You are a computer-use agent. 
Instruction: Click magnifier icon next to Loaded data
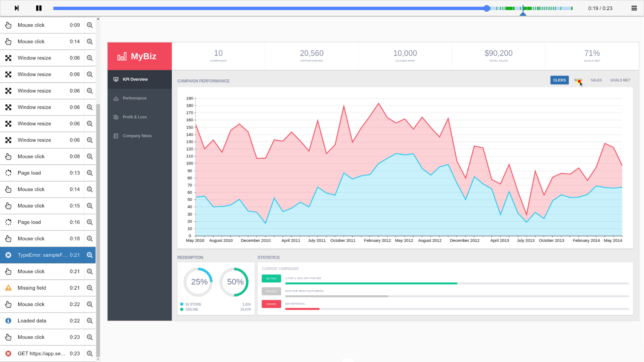[x=90, y=321]
